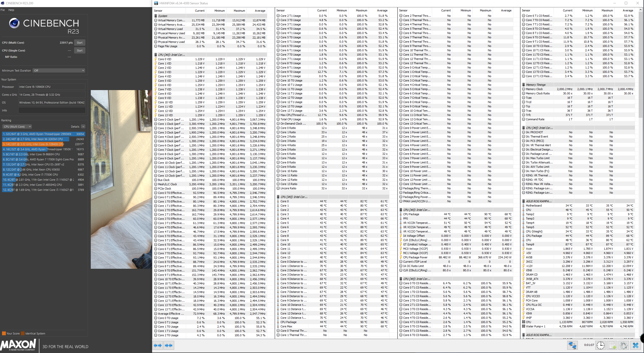The width and height of the screenshot is (644, 353).
Task: Select the On-Demand Clock sensor row
Action: click(x=332, y=124)
